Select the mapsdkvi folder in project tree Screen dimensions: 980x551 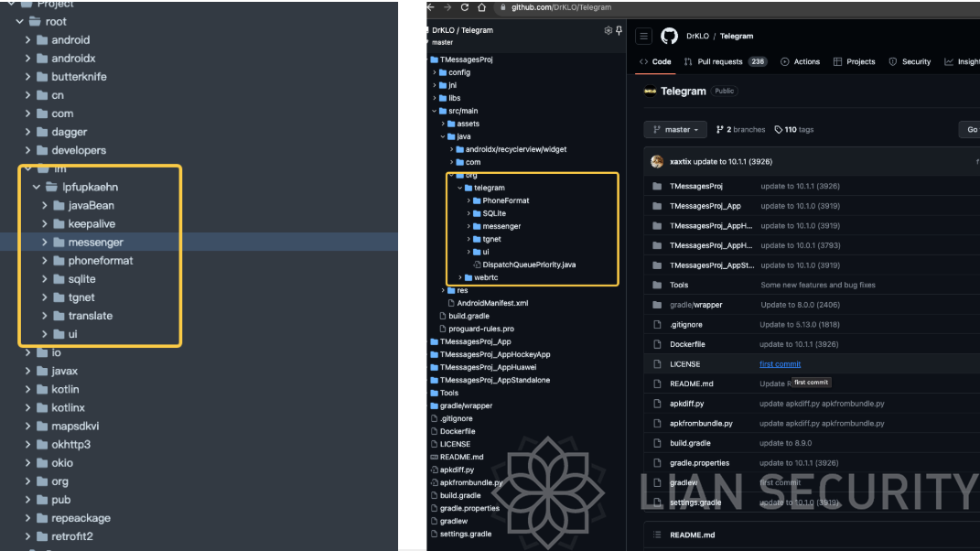click(75, 427)
